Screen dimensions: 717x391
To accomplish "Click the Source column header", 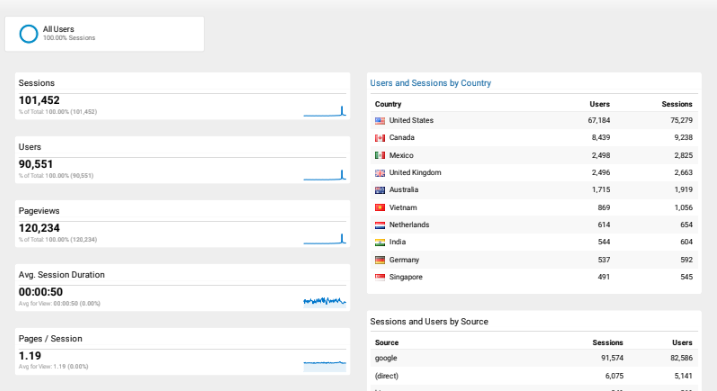I will (x=387, y=343).
